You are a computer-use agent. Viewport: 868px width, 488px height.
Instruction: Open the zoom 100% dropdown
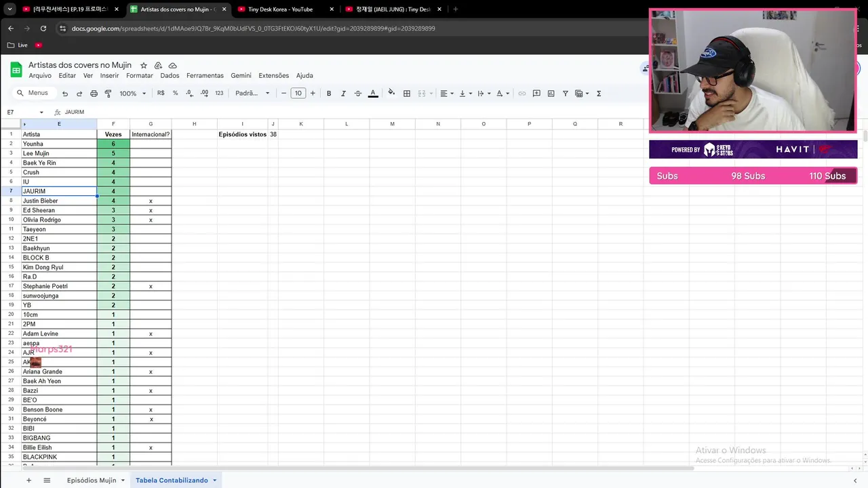point(132,94)
